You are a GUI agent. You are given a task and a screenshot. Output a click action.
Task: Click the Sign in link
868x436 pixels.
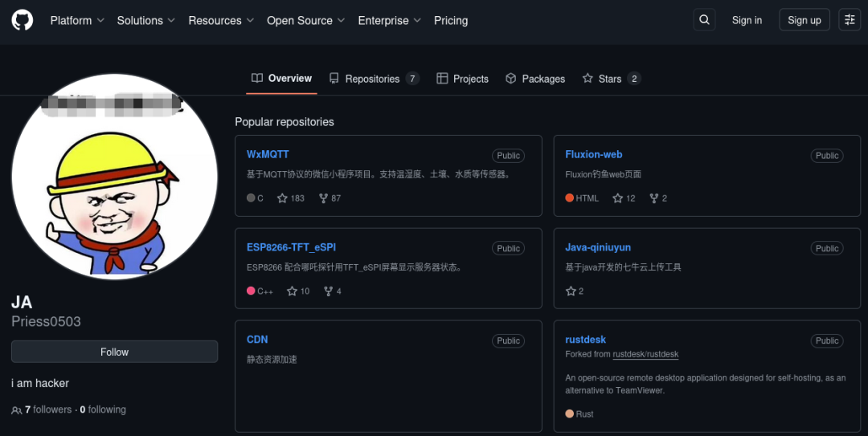(747, 20)
